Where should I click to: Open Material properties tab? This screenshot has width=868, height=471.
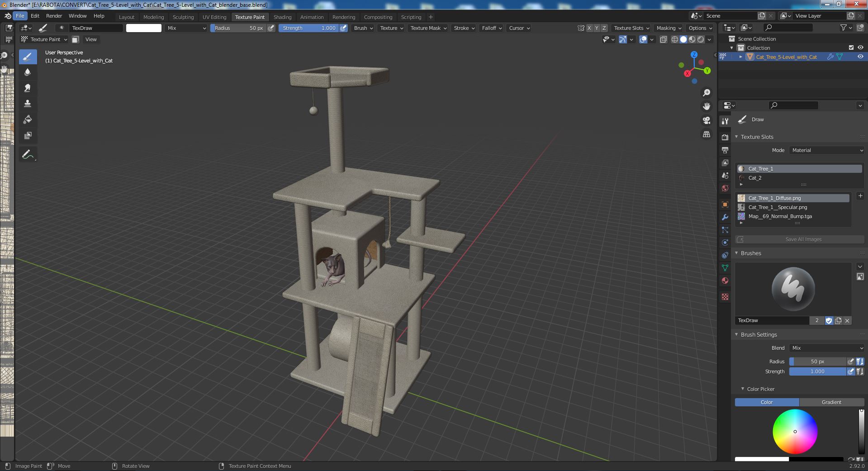point(725,281)
